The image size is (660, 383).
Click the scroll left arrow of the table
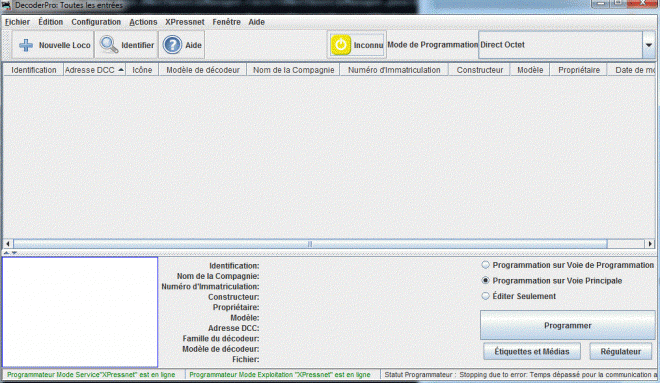pos(8,244)
